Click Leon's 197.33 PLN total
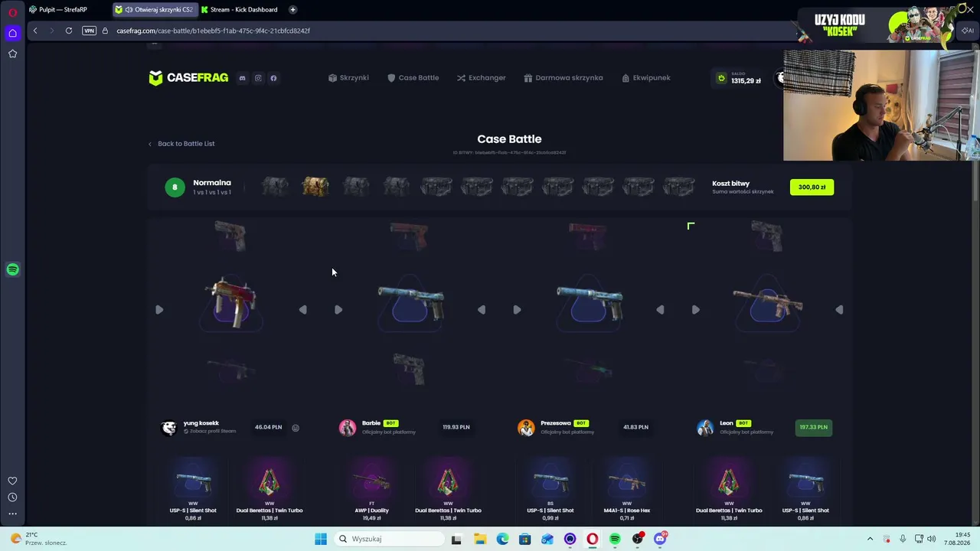Viewport: 980px width, 551px height. pyautogui.click(x=813, y=427)
